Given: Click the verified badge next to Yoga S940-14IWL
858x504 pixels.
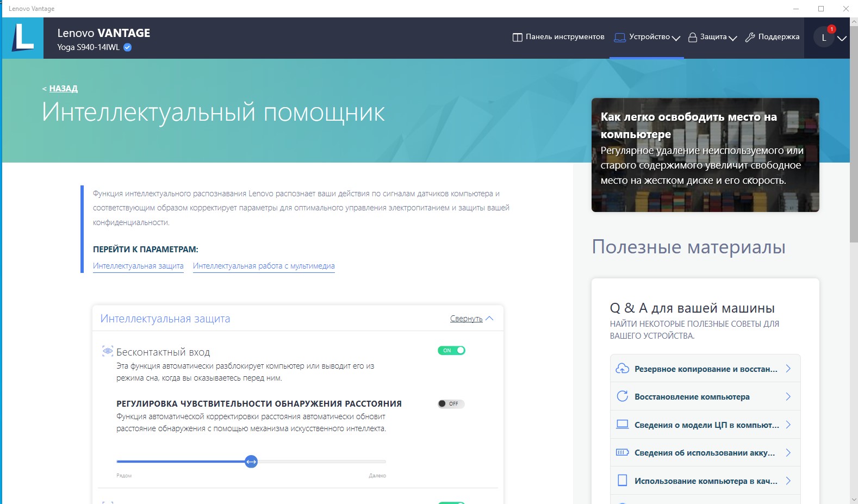Looking at the screenshot, I should (127, 47).
